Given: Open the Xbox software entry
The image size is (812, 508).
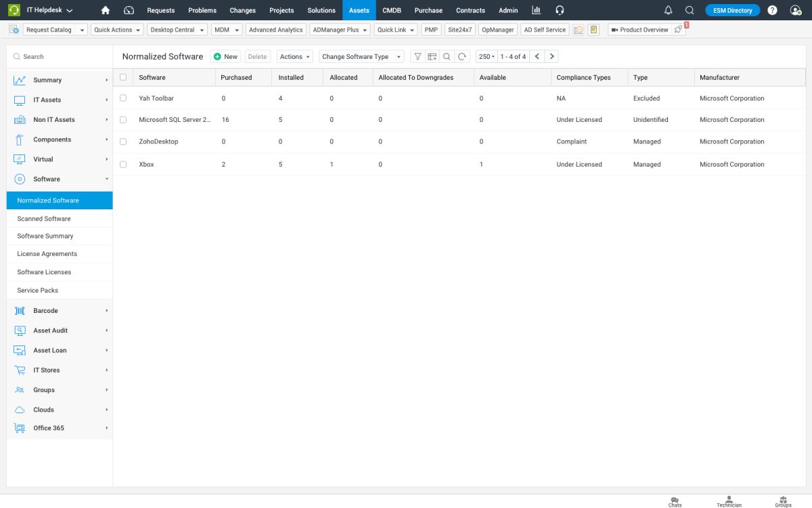Looking at the screenshot, I should tap(146, 165).
